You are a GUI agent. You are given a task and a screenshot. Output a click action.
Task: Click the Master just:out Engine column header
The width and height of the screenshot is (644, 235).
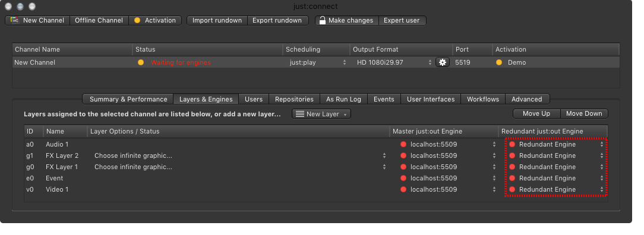[444, 131]
